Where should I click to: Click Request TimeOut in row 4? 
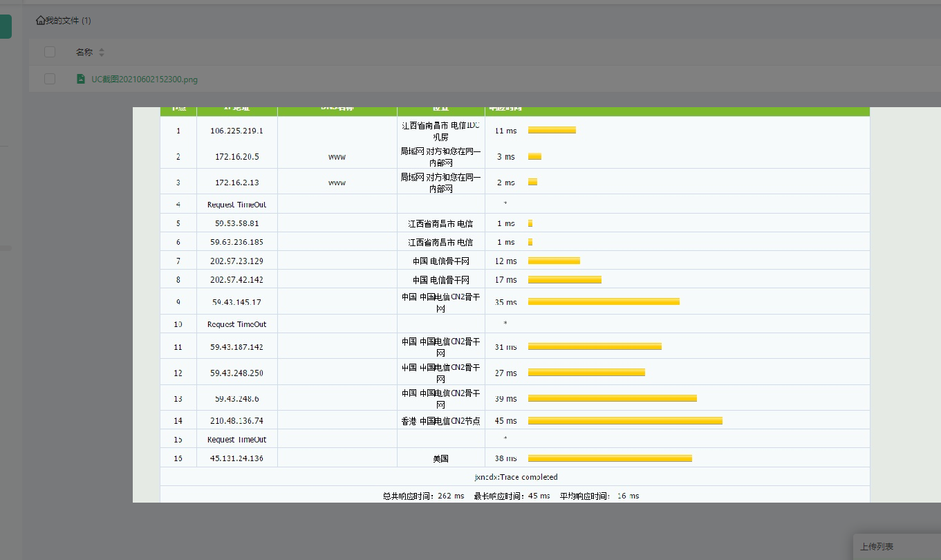(x=236, y=205)
